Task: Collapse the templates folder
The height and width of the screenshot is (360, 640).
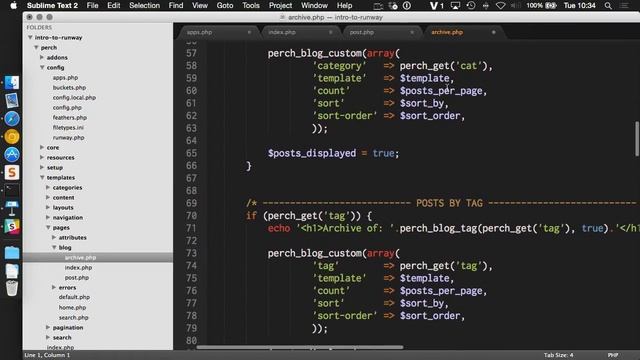Action: point(42,178)
